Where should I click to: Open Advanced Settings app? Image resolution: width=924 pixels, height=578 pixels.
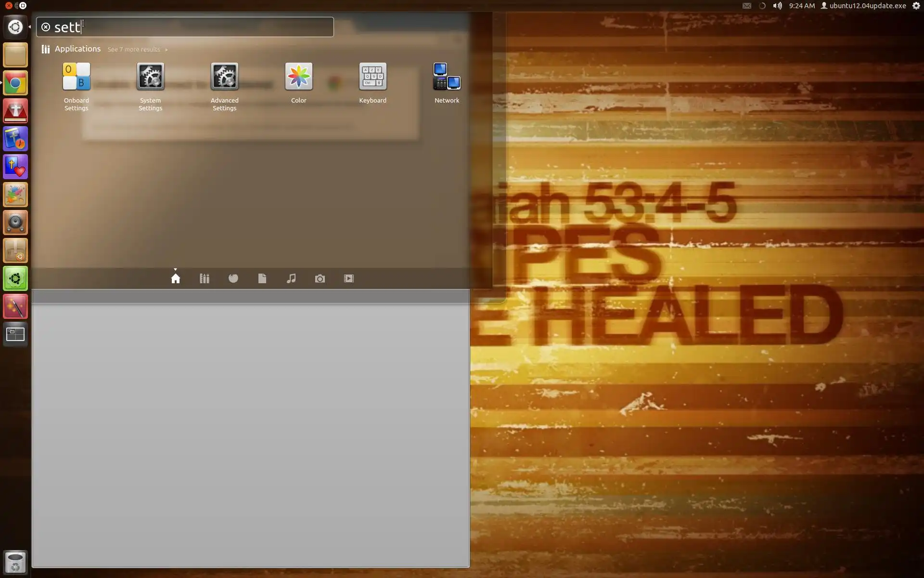pos(224,78)
